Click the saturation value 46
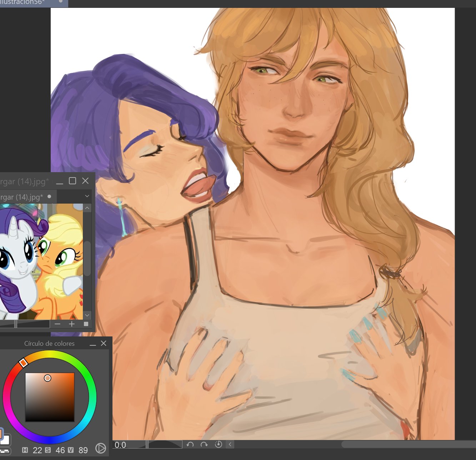 pos(60,450)
